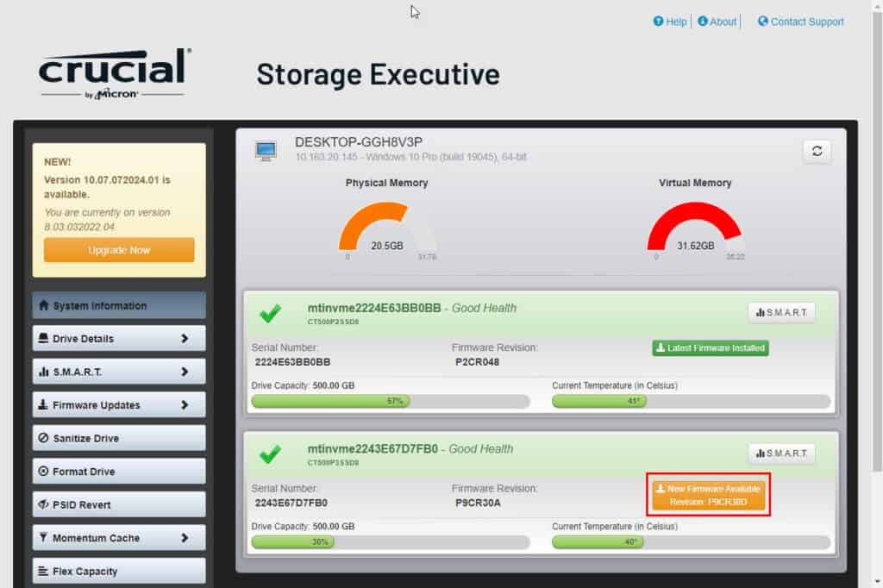The image size is (883, 588).
Task: Expand the Momentum Cache chevron
Action: point(185,538)
